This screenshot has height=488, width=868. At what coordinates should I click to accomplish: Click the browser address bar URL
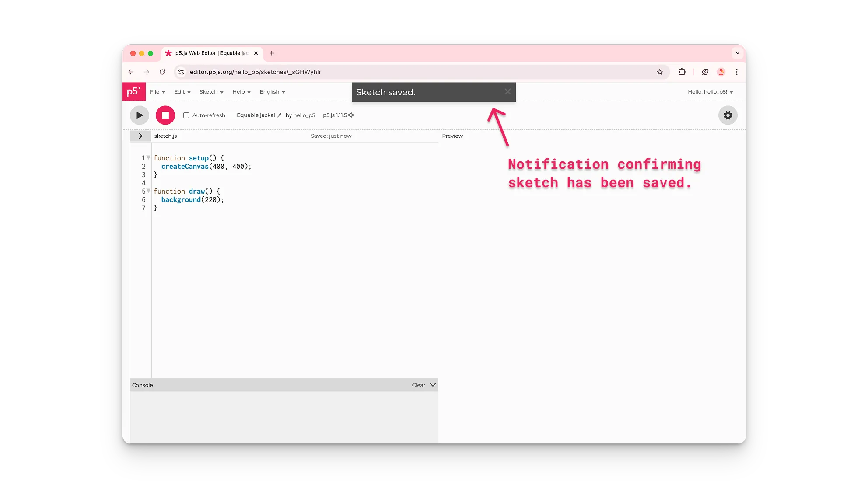point(255,72)
